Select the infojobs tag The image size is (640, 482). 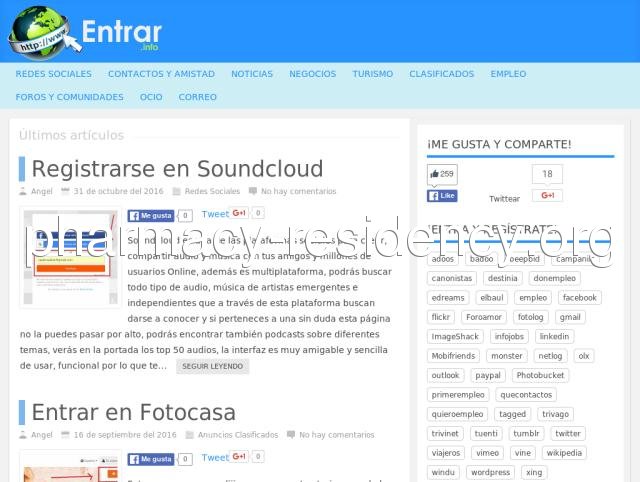509,337
